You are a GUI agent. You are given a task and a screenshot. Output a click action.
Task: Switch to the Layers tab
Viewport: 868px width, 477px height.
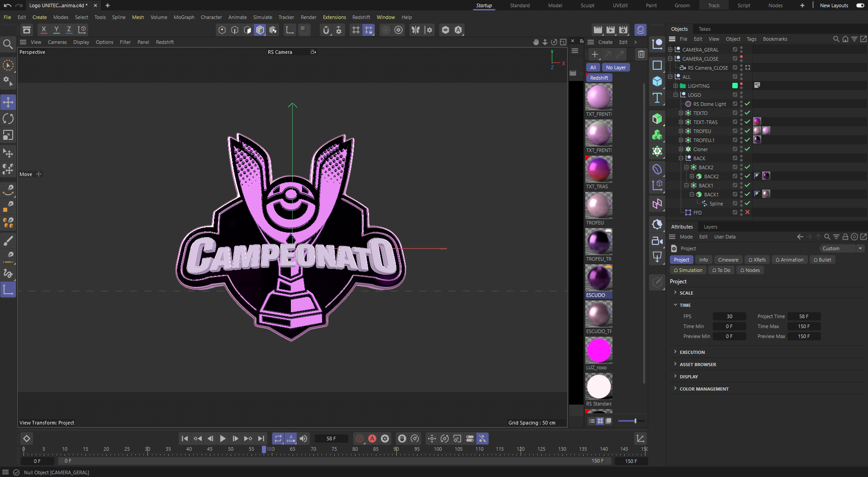click(x=710, y=227)
